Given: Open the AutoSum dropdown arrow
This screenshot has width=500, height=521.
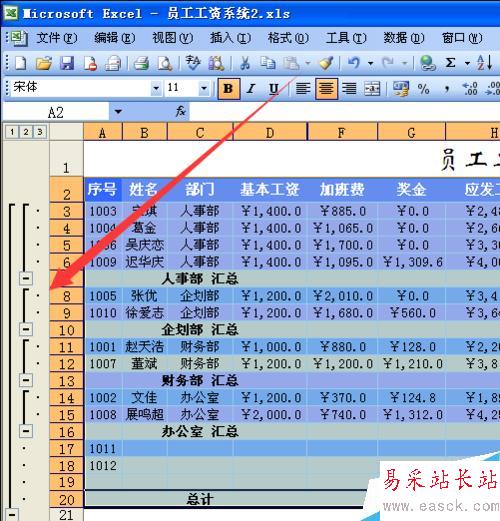Looking at the screenshot, I should (467, 63).
